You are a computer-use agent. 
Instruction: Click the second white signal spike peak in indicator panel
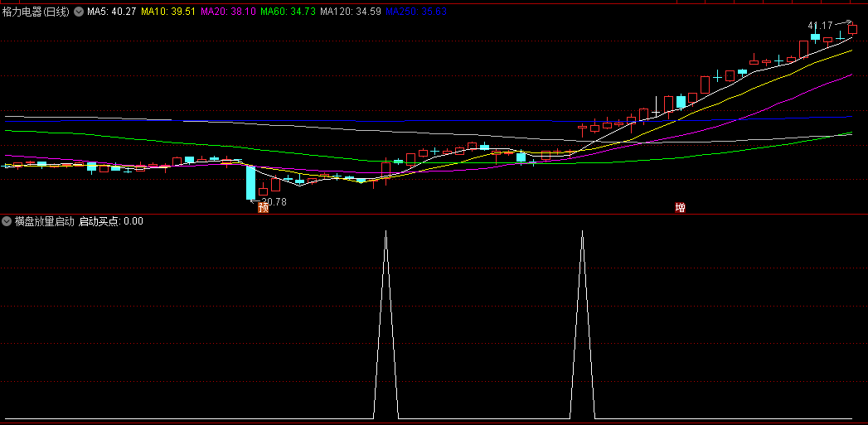(x=582, y=233)
